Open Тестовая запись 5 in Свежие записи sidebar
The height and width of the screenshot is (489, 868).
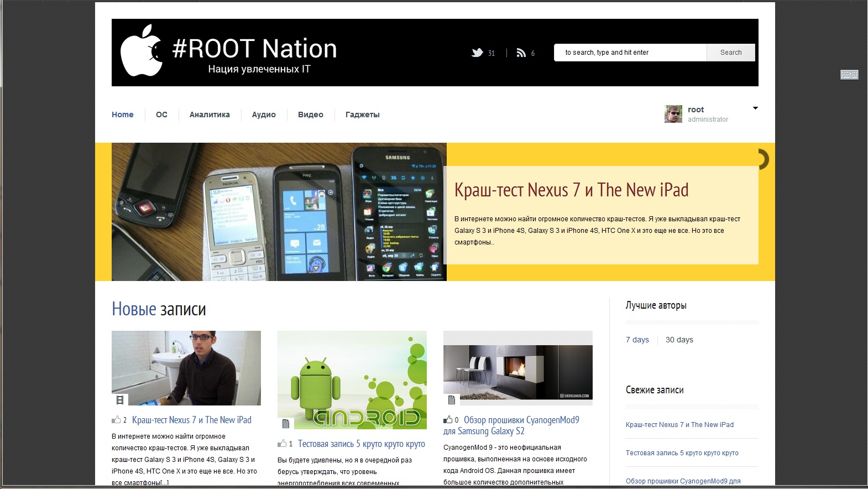682,453
